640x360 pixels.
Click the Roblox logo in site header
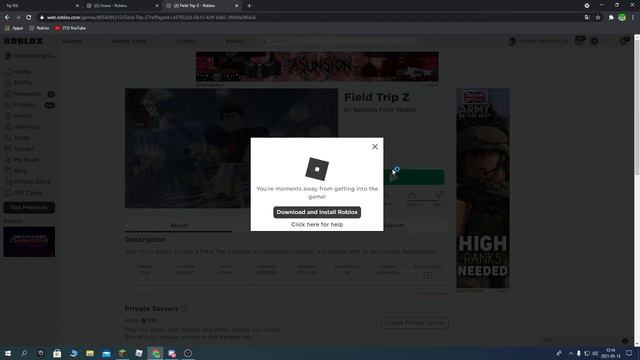(x=23, y=41)
